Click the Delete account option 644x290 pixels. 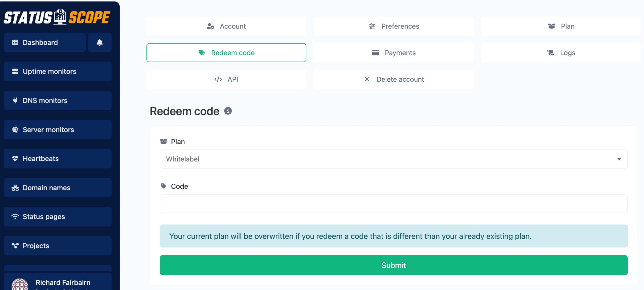tap(394, 79)
